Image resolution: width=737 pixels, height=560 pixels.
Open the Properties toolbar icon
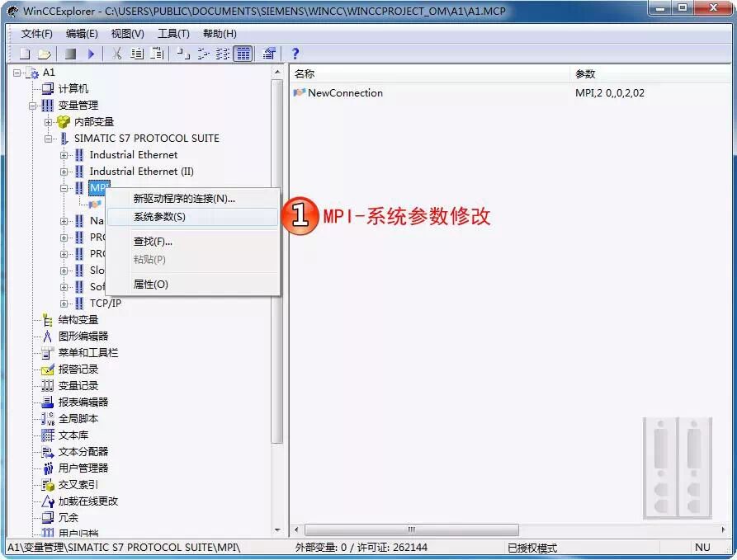click(269, 54)
